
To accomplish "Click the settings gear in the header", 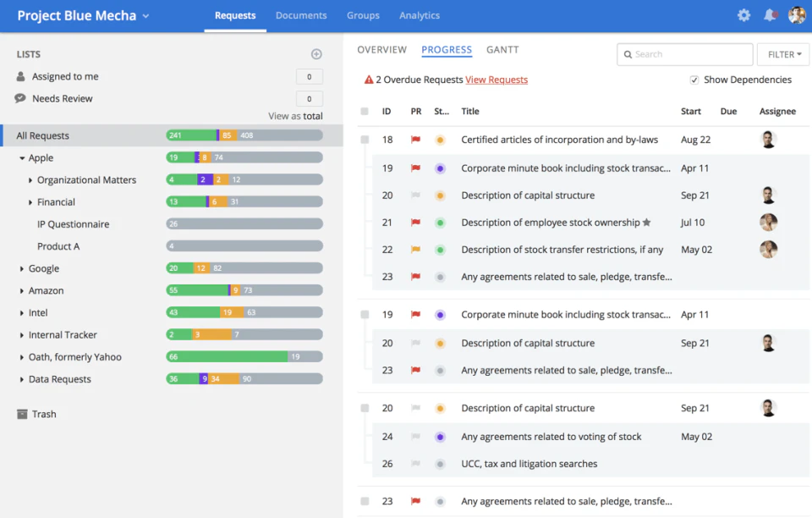I will pos(743,14).
